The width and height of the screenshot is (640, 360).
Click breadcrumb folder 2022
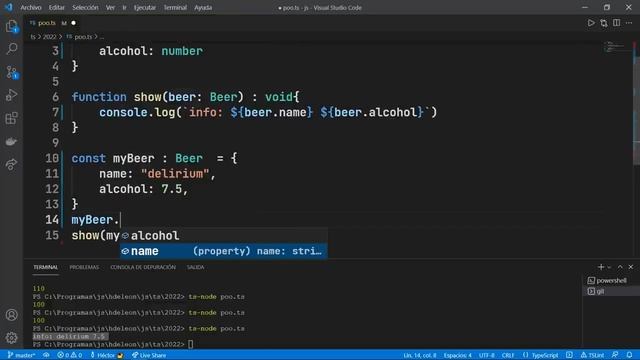click(49, 37)
